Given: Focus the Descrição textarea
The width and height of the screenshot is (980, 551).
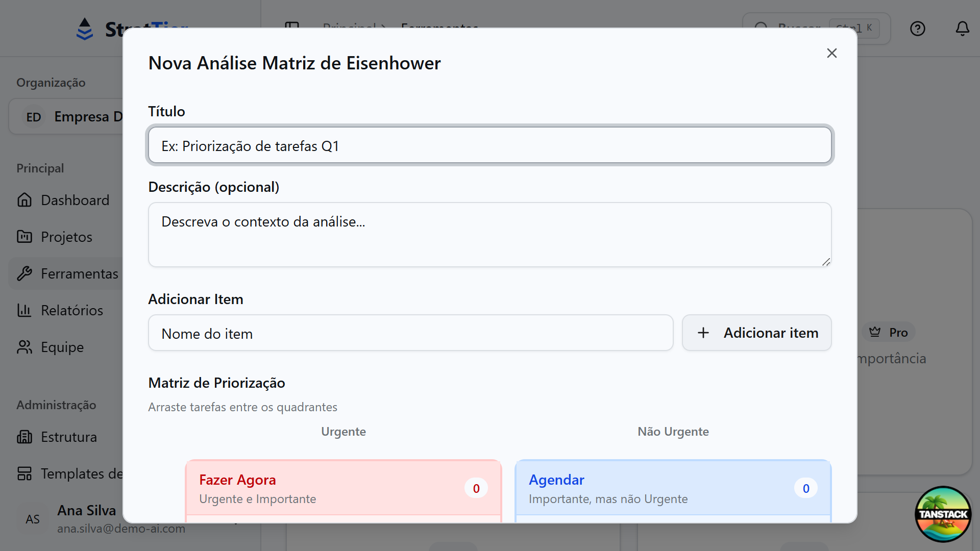Looking at the screenshot, I should (489, 235).
